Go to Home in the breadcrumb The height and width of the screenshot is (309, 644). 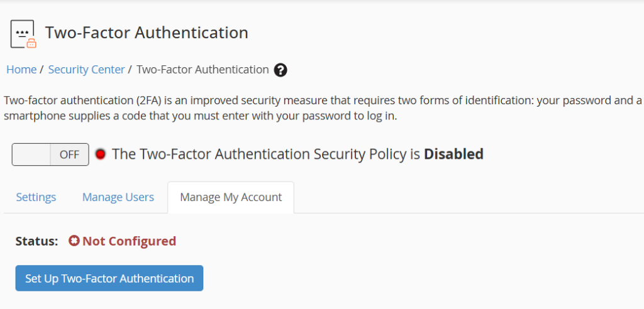[x=21, y=70]
